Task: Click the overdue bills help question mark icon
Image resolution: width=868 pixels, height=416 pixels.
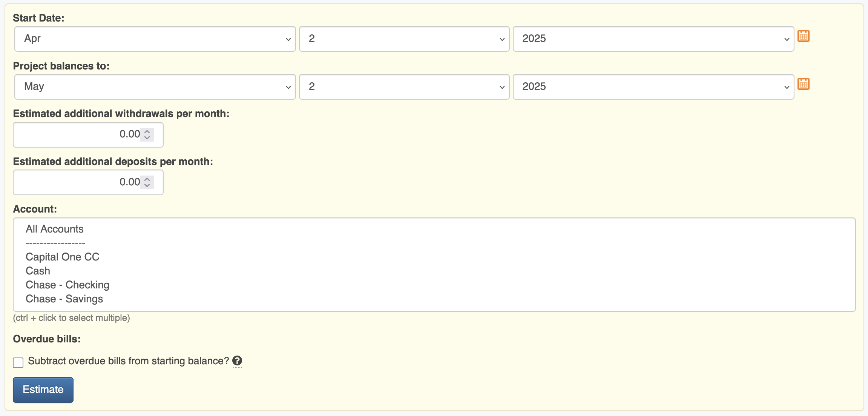Action: pyautogui.click(x=237, y=361)
